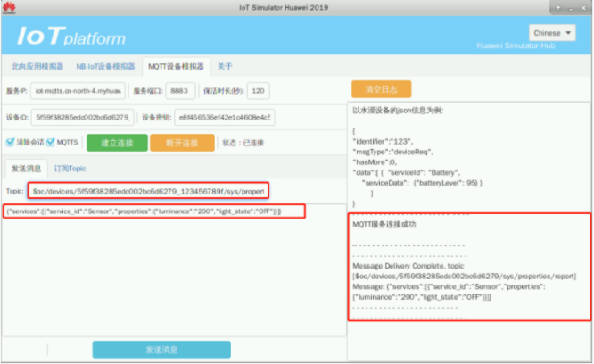Select the 发送消息 sub-tab
The width and height of the screenshot is (594, 364).
(x=26, y=169)
